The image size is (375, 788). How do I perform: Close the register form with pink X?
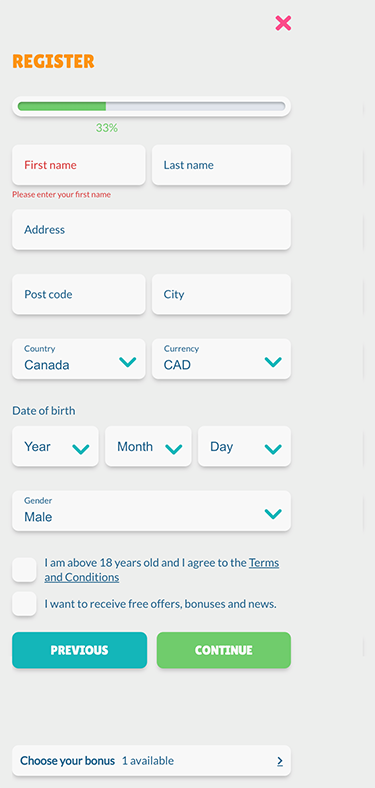(283, 23)
